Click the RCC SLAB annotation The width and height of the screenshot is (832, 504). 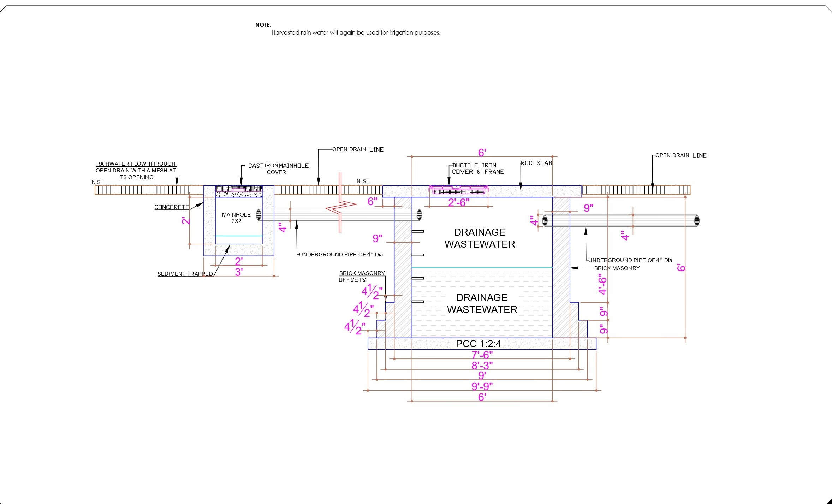(536, 163)
